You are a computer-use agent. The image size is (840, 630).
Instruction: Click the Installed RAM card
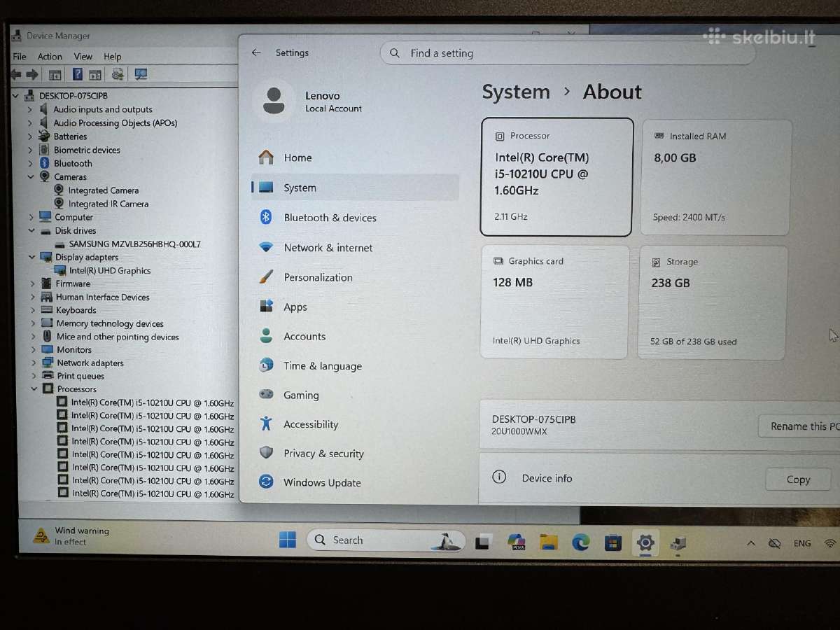click(x=717, y=178)
